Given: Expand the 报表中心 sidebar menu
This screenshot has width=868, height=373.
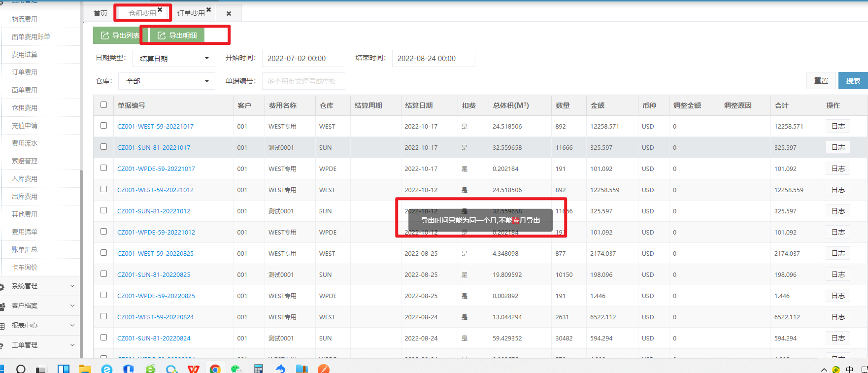Looking at the screenshot, I should tap(39, 325).
